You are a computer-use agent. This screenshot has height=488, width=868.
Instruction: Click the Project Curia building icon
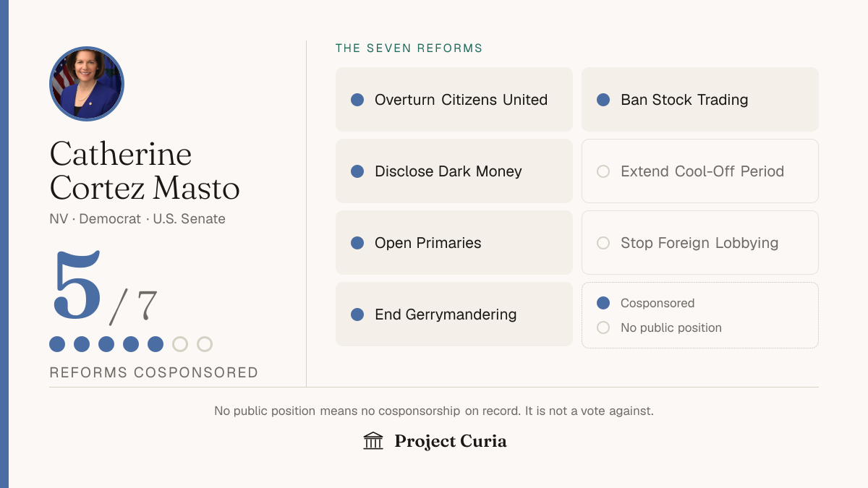[373, 440]
